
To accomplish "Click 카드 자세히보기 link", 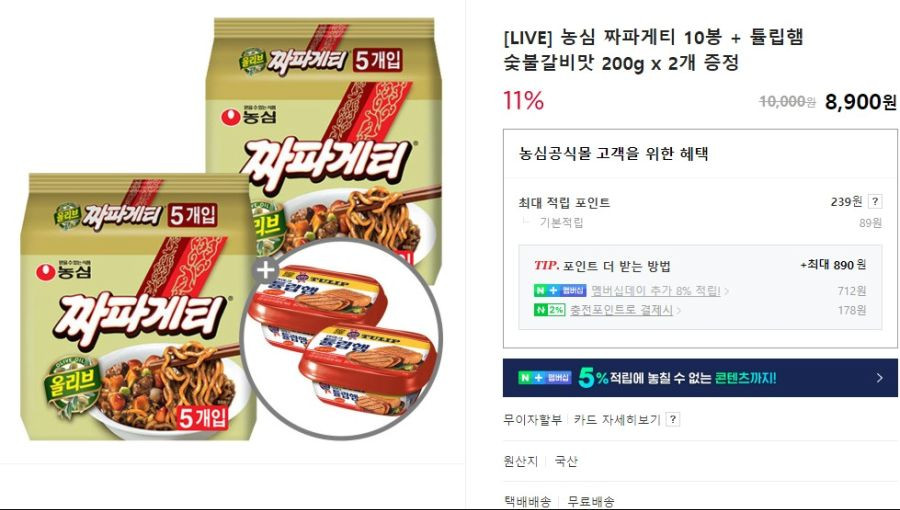I will coord(616,419).
